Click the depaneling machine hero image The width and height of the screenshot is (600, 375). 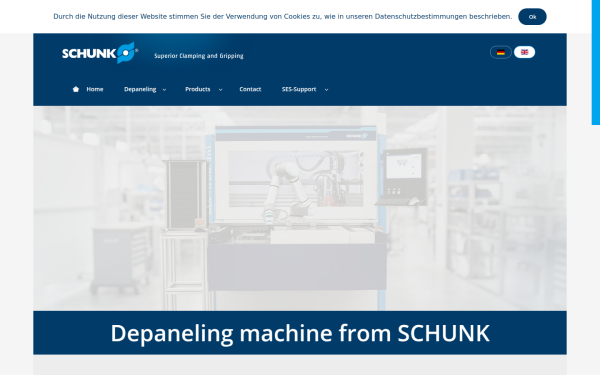[300, 209]
